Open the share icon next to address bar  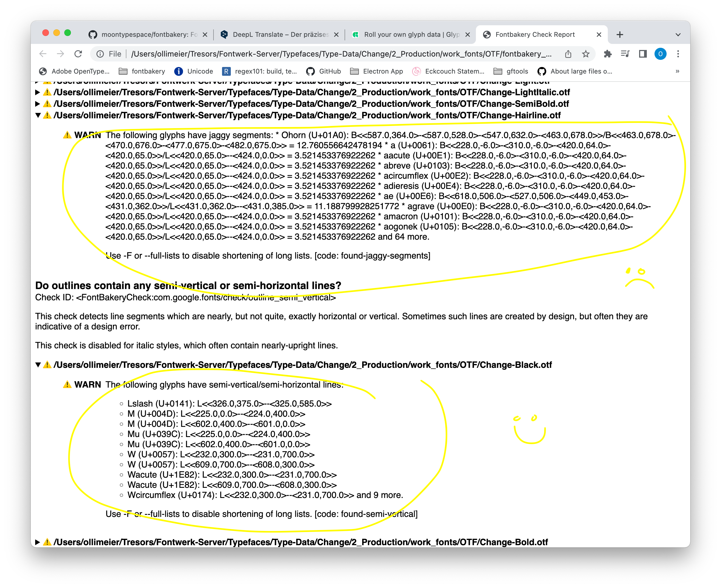click(568, 54)
